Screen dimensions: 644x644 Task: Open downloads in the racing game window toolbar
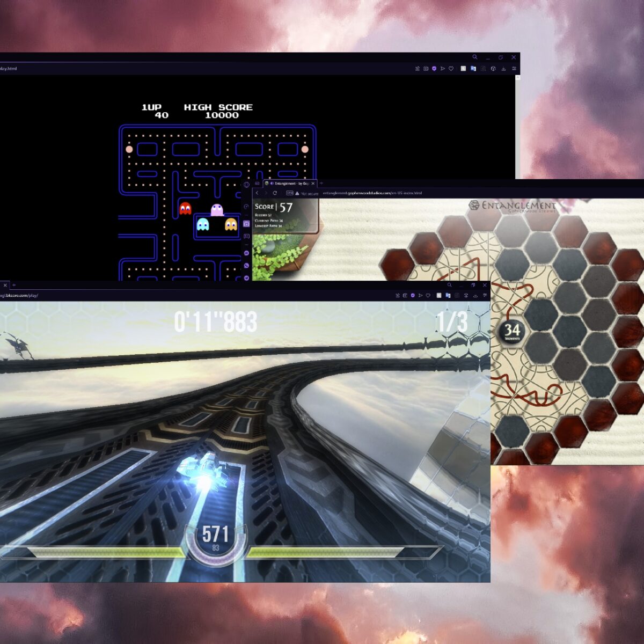point(475,295)
